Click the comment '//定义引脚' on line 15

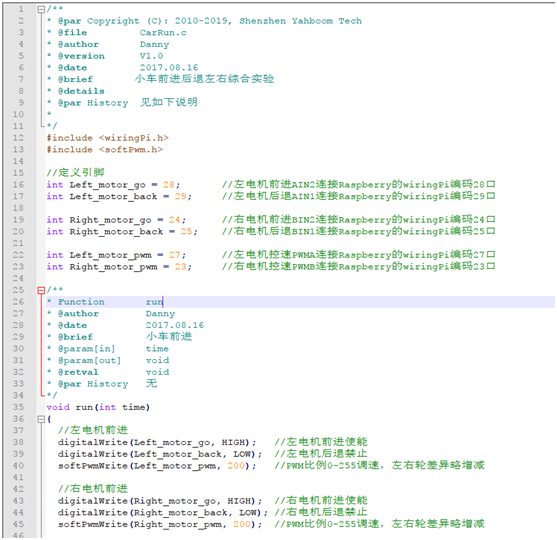pyautogui.click(x=75, y=173)
